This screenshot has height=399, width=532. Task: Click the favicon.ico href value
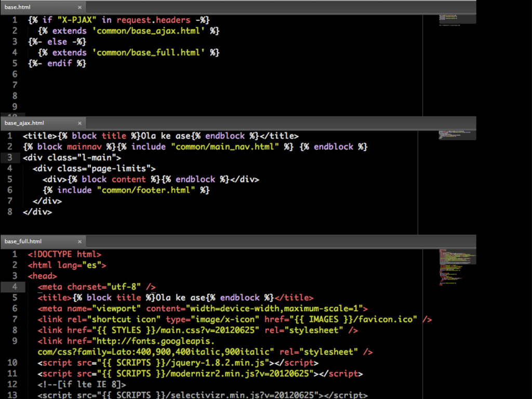pyautogui.click(x=353, y=320)
